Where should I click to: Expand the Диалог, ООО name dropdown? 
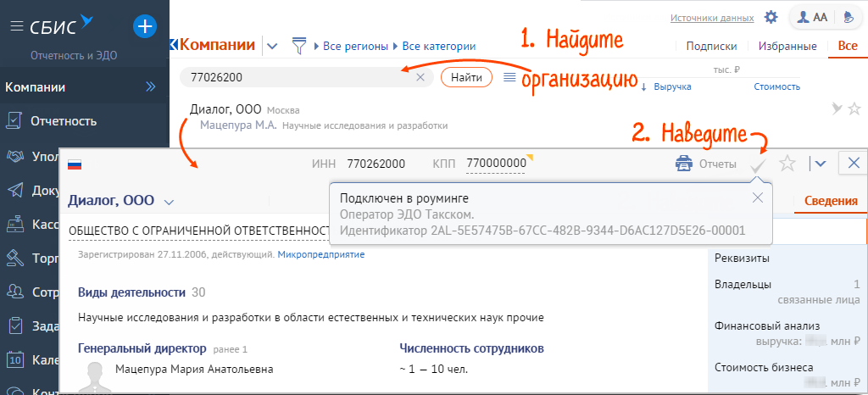coord(169,202)
